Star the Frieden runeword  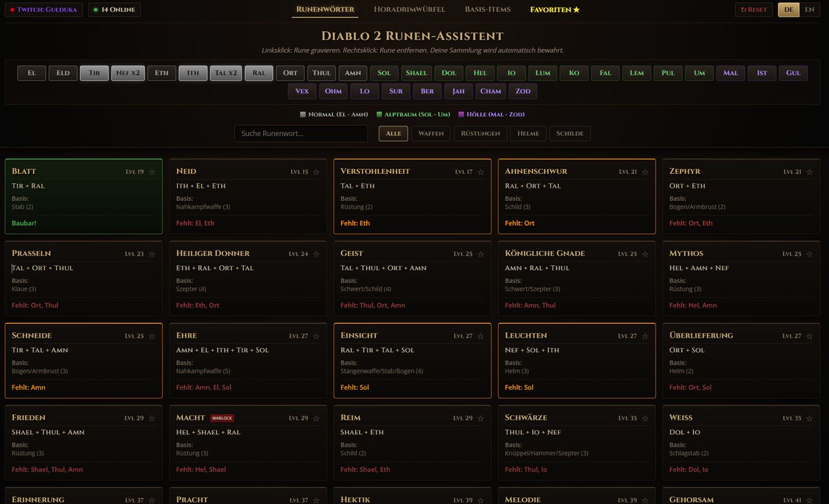pos(151,418)
